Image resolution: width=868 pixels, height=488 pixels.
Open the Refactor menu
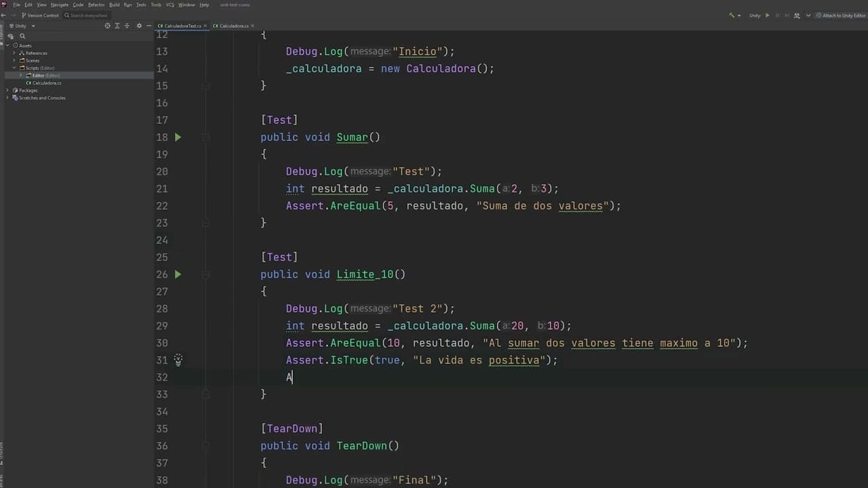tap(96, 5)
